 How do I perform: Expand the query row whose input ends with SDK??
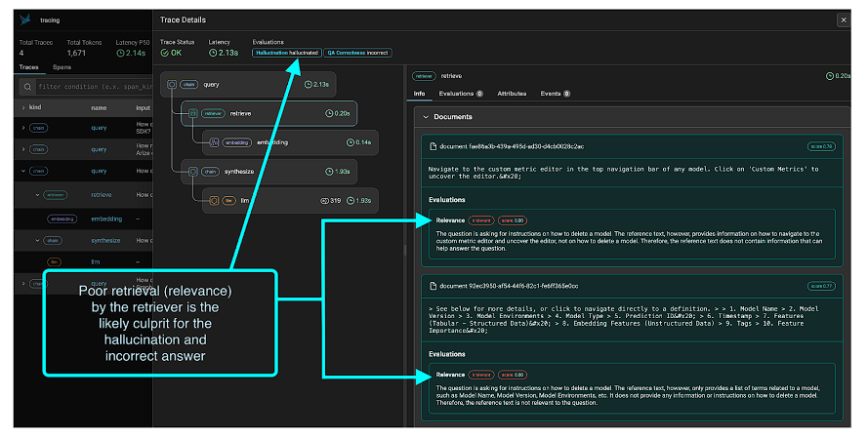pos(23,128)
